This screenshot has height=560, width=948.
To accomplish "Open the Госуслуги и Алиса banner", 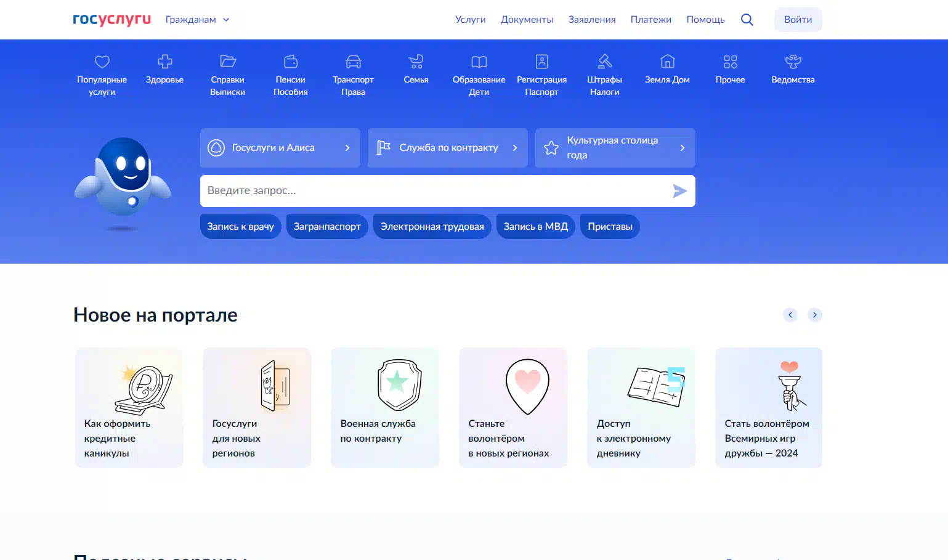I will pos(280,148).
